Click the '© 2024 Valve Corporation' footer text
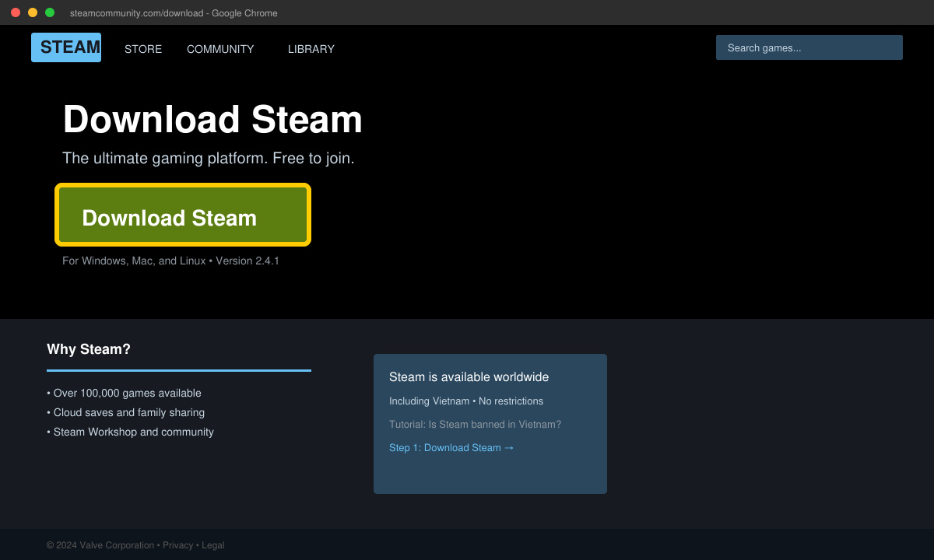Image resolution: width=934 pixels, height=560 pixels. point(100,545)
